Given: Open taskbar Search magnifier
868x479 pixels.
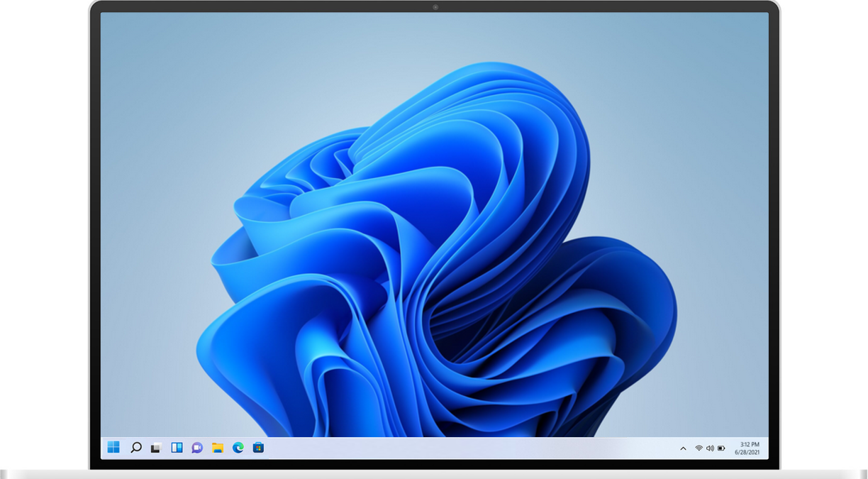Looking at the screenshot, I should tap(136, 448).
